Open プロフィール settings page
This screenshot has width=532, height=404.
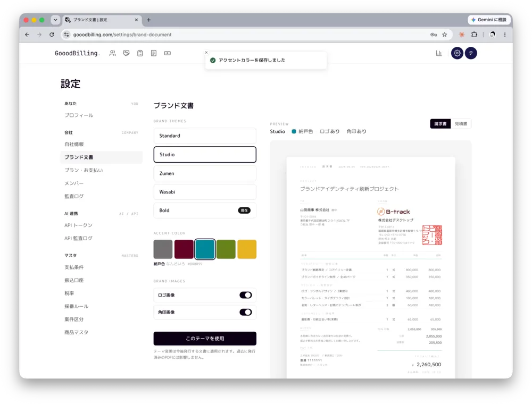point(79,115)
